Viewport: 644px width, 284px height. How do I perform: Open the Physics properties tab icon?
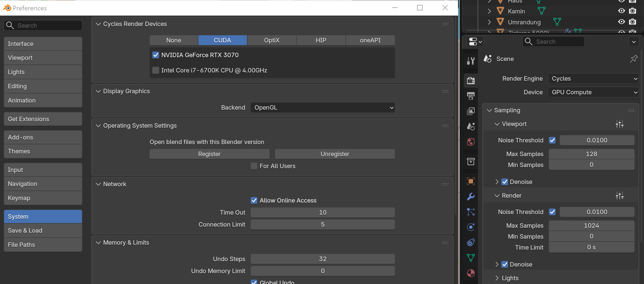click(x=471, y=227)
